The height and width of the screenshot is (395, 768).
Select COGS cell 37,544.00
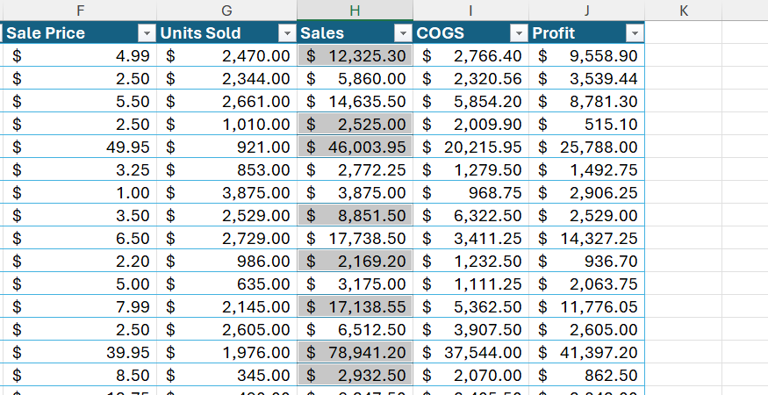tap(471, 352)
